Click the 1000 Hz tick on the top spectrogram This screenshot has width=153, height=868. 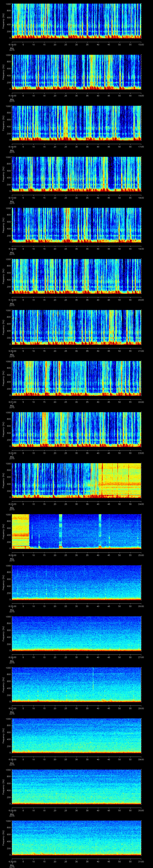coord(8,4)
